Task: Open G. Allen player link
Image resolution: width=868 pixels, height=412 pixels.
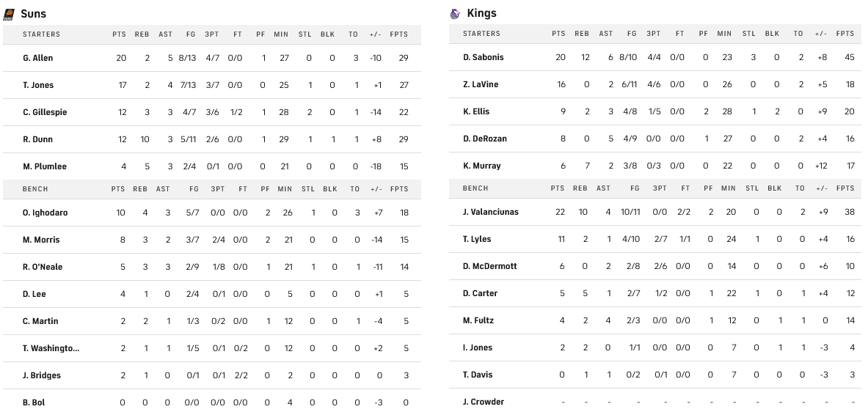Action: point(38,58)
